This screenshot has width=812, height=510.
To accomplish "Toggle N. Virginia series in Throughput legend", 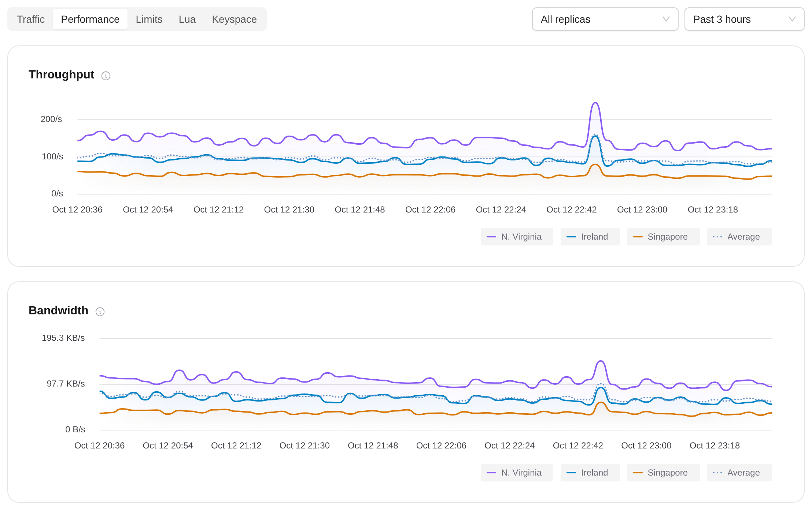I will point(517,237).
